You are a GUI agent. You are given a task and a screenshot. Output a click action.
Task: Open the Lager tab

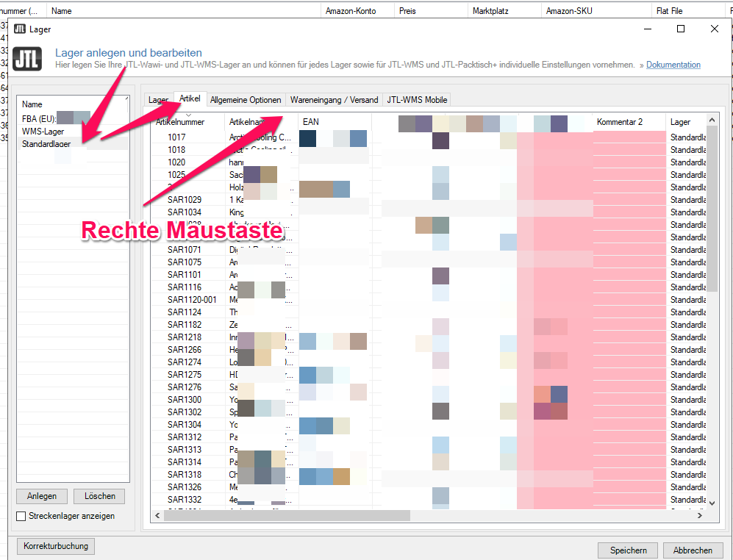158,100
